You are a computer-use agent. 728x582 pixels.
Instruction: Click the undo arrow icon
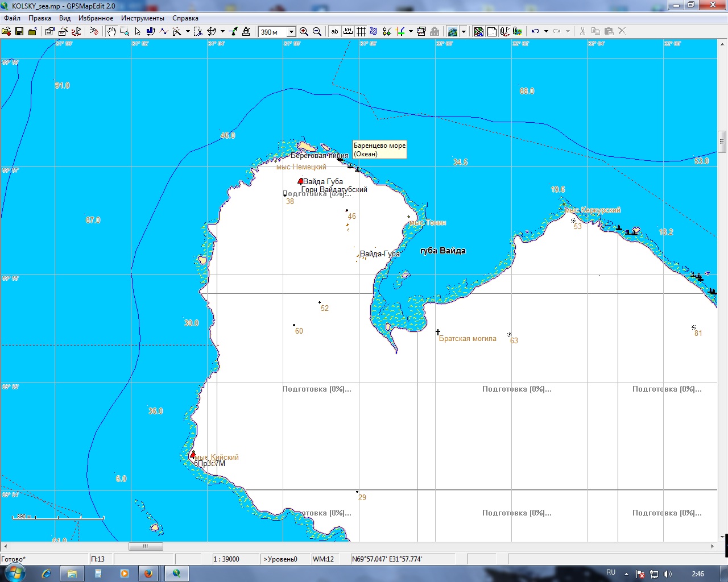(535, 32)
